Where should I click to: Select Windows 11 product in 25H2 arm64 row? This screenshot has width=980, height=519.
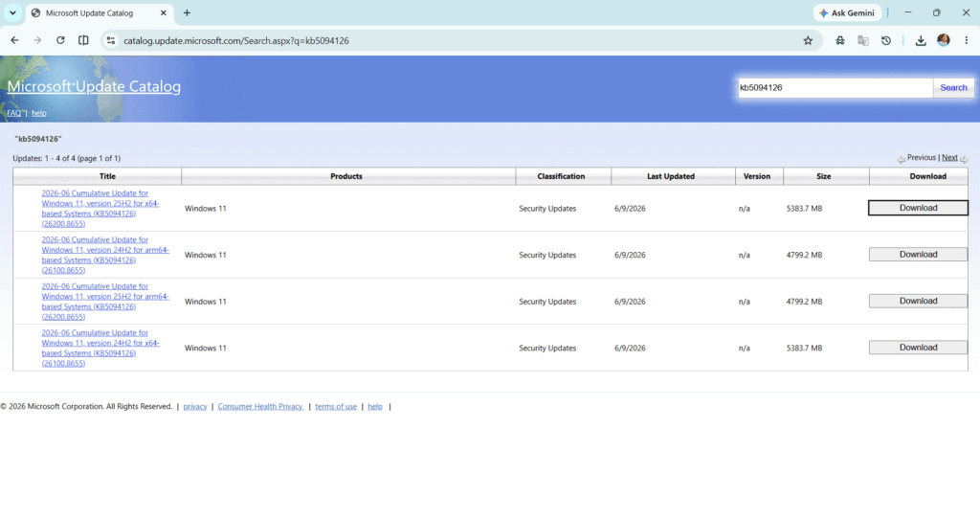pos(206,302)
